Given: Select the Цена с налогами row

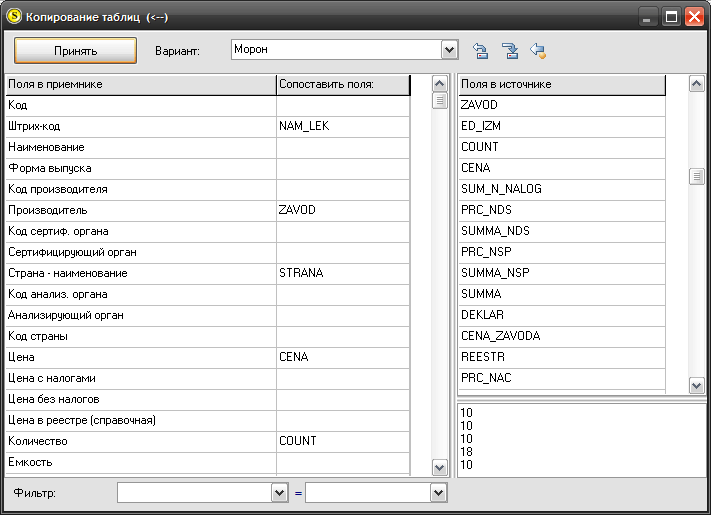Looking at the screenshot, I should [x=141, y=379].
